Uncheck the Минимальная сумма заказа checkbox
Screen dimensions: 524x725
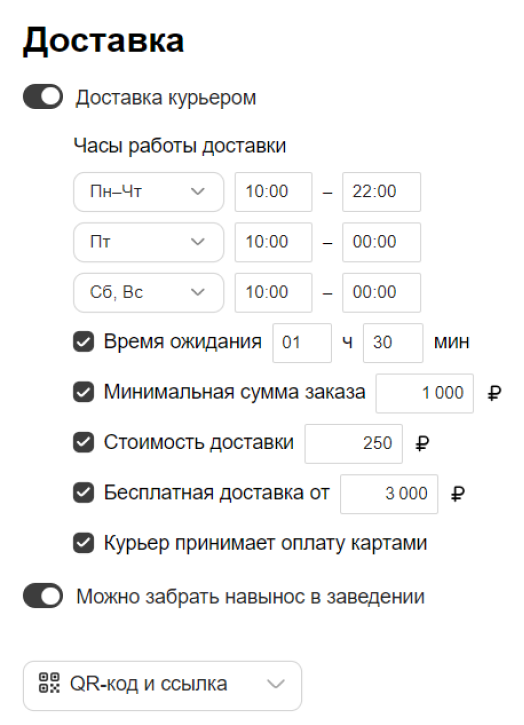point(84,393)
